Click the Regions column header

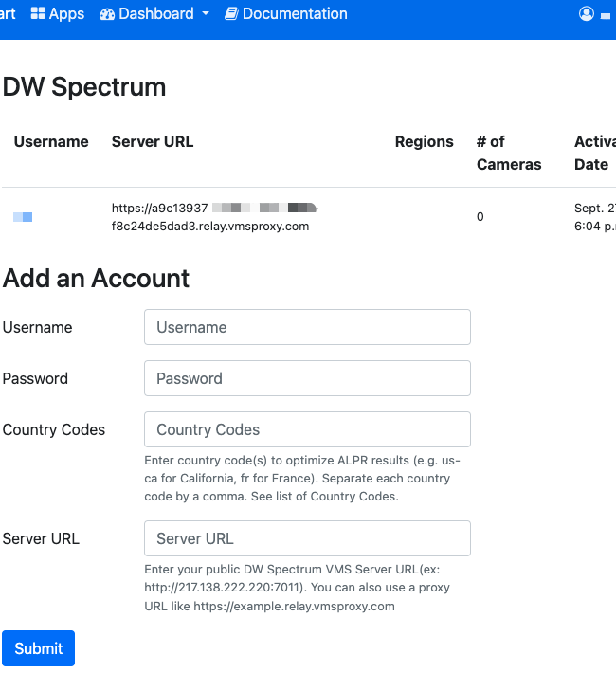[424, 141]
